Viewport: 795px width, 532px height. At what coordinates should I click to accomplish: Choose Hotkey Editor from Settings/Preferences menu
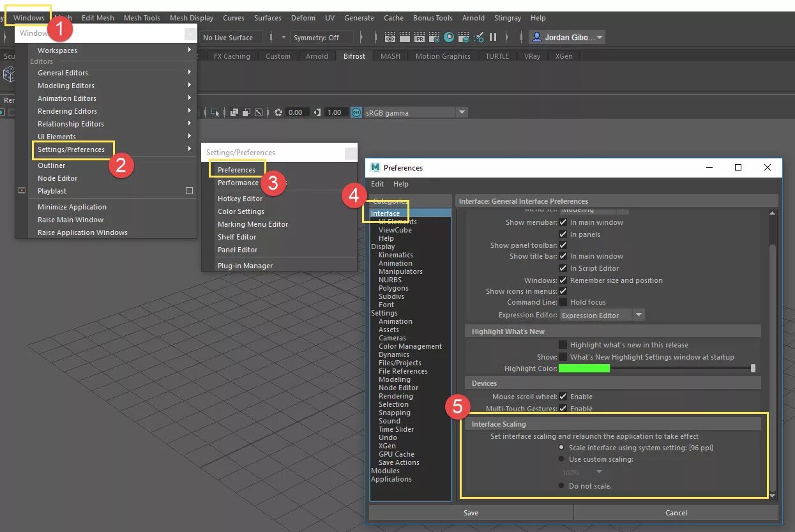coord(240,199)
